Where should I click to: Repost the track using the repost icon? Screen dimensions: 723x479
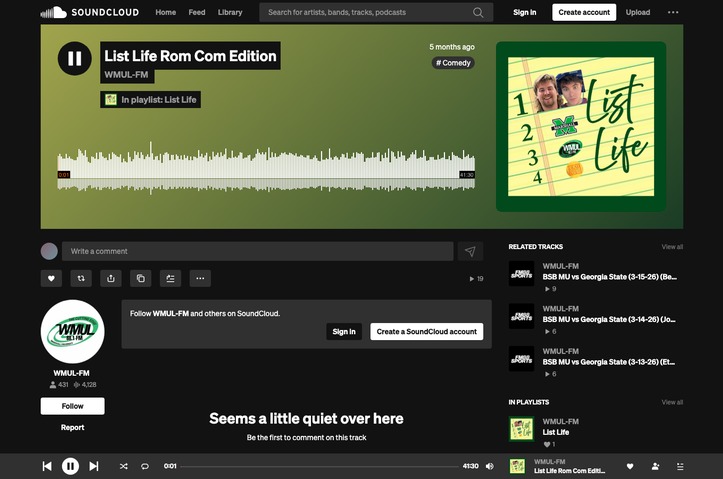(x=81, y=278)
